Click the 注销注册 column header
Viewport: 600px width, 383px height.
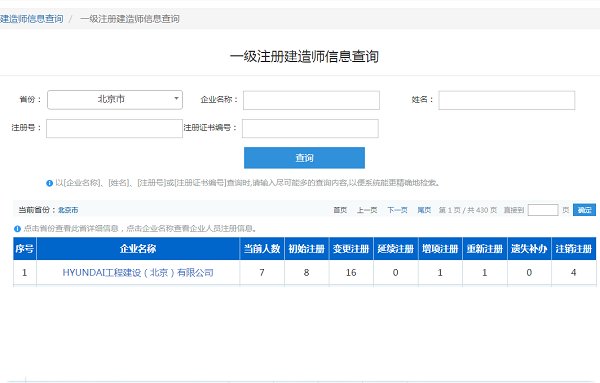pyautogui.click(x=574, y=249)
